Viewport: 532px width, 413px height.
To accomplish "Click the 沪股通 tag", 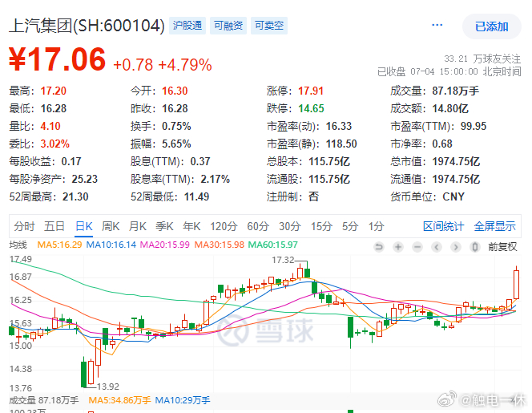I will click(x=187, y=26).
